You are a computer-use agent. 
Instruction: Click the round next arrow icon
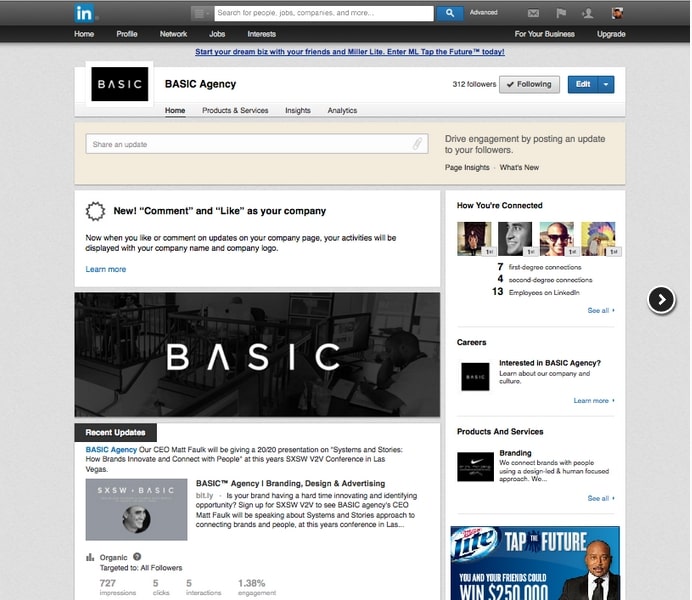coord(661,299)
